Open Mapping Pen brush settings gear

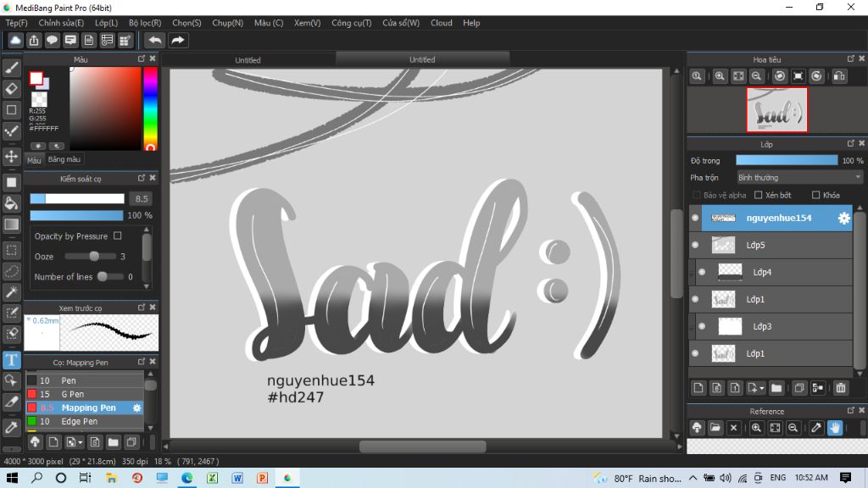pos(136,408)
